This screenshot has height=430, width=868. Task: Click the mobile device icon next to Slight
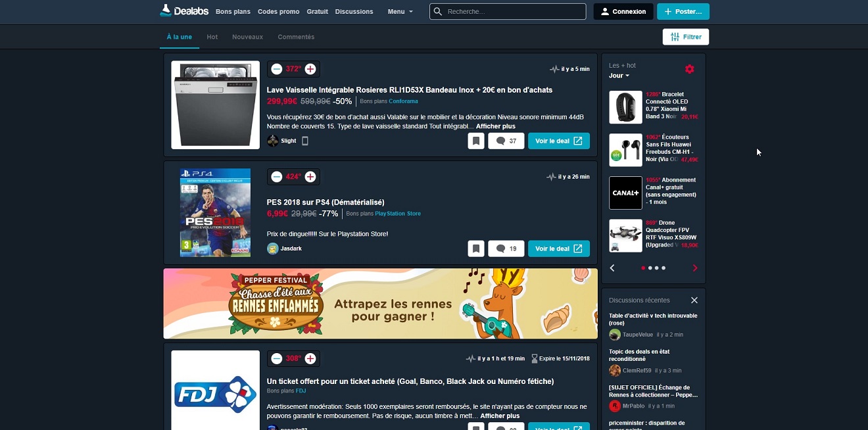(305, 141)
